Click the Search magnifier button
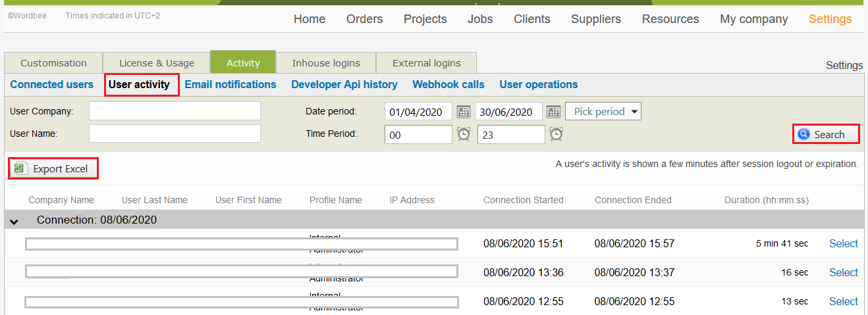Screen dimensions: 868x315 826,134
